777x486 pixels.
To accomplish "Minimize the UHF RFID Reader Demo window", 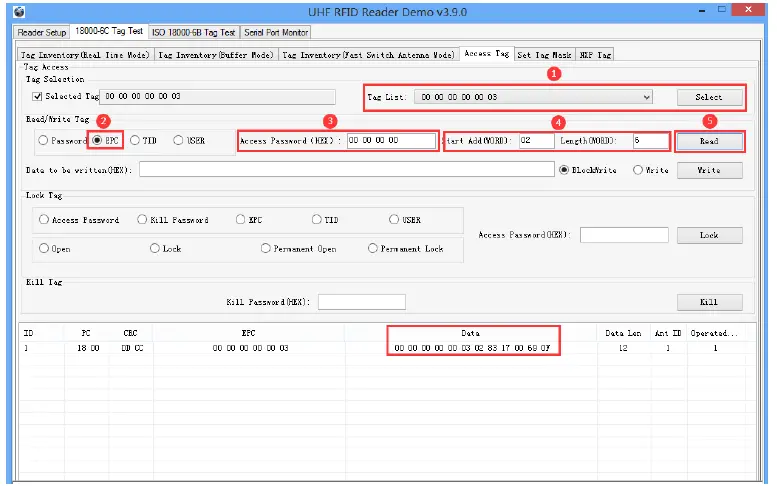I will pos(702,10).
